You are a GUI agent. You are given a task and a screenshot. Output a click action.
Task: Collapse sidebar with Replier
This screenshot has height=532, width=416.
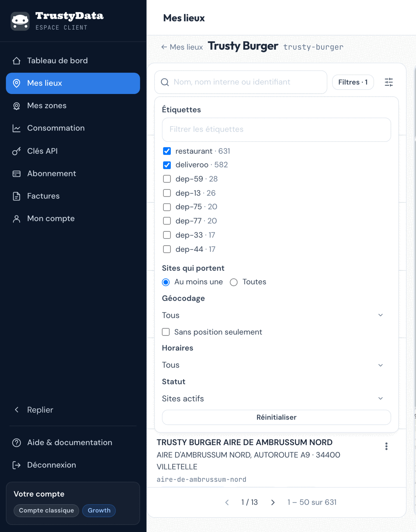73,410
